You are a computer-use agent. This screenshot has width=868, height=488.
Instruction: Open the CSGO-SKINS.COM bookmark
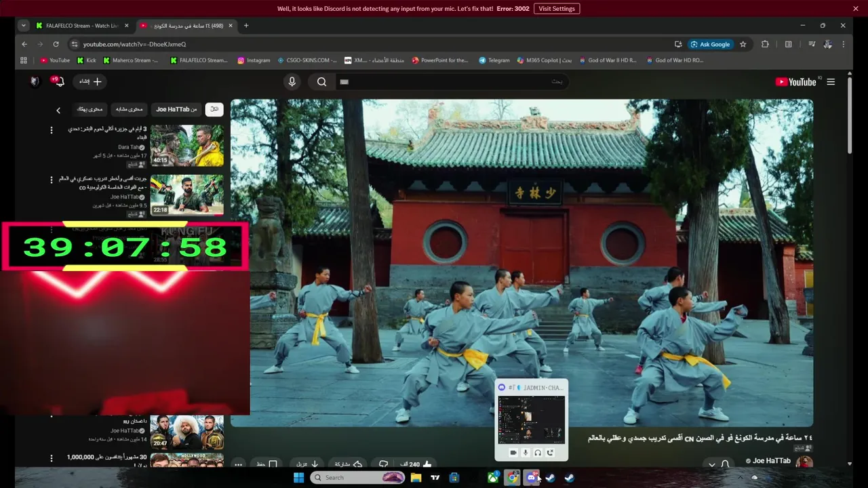point(307,60)
